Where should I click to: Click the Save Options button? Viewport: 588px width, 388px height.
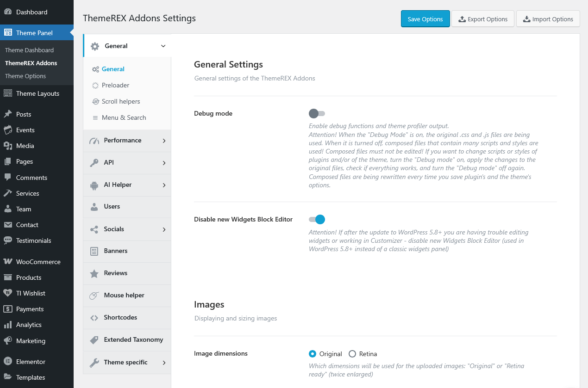(425, 19)
